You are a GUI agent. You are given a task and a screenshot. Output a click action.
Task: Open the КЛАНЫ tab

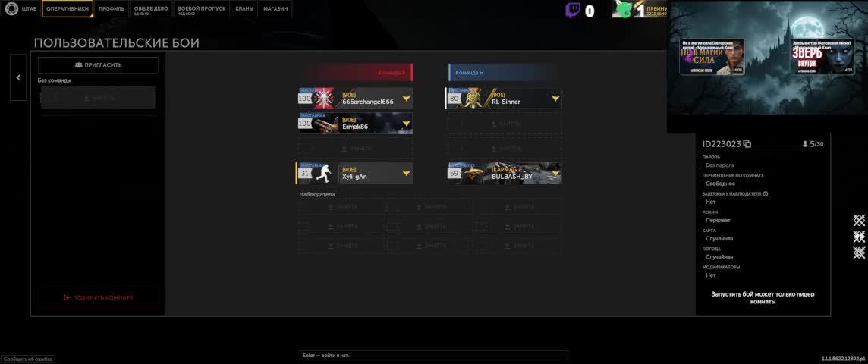point(244,9)
